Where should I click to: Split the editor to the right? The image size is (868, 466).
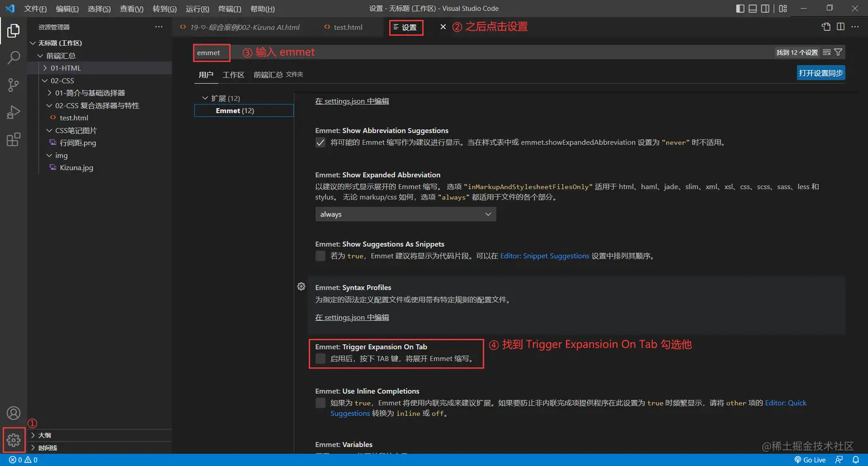pos(840,26)
